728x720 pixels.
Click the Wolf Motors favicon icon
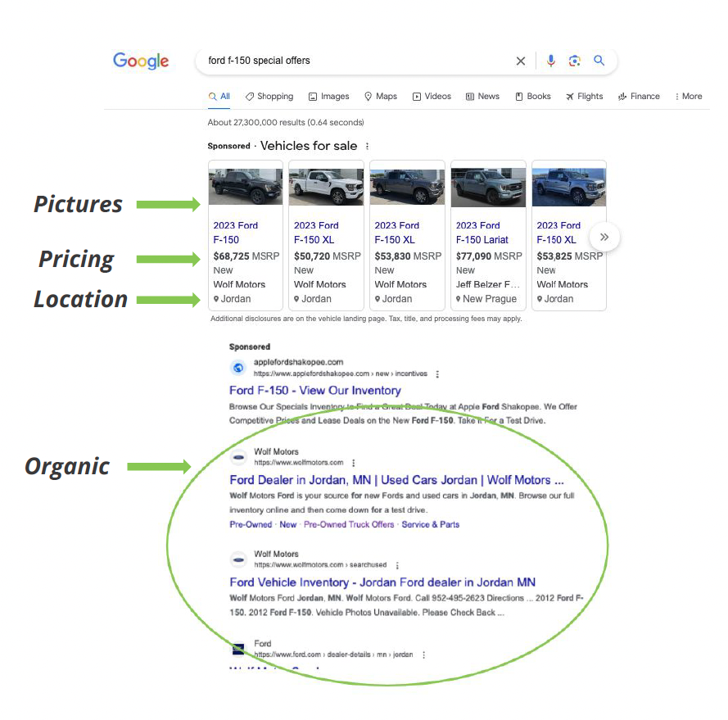[x=238, y=457]
